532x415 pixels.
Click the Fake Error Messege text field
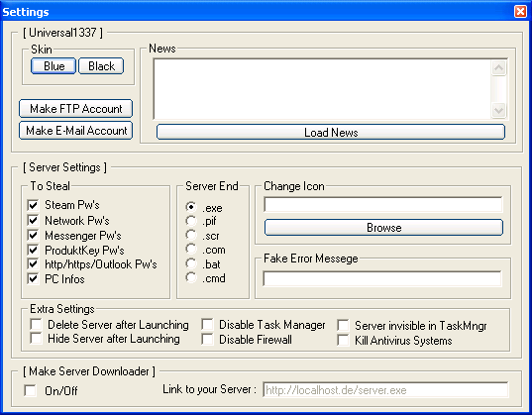pyautogui.click(x=382, y=278)
